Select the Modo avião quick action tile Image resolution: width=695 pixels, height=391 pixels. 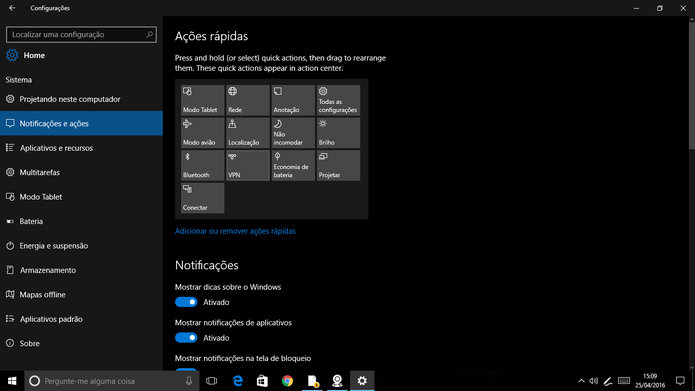point(203,133)
